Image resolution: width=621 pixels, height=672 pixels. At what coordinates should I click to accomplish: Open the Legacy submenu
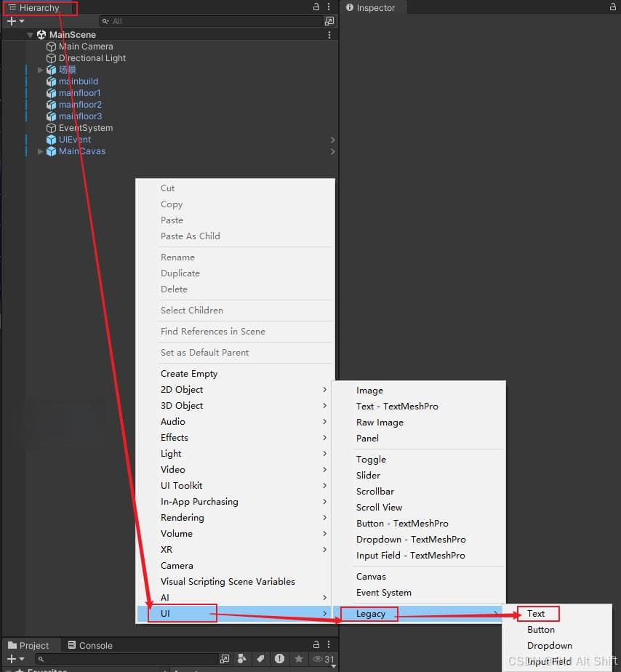click(x=419, y=614)
